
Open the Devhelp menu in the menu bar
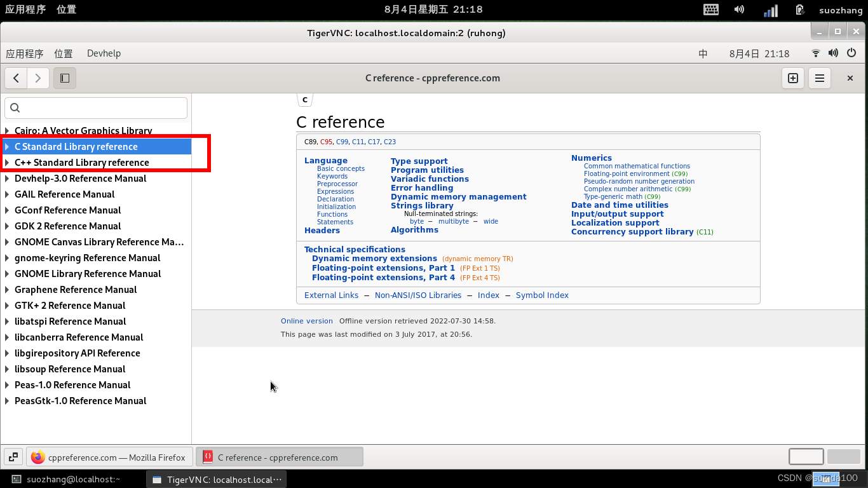pos(104,53)
